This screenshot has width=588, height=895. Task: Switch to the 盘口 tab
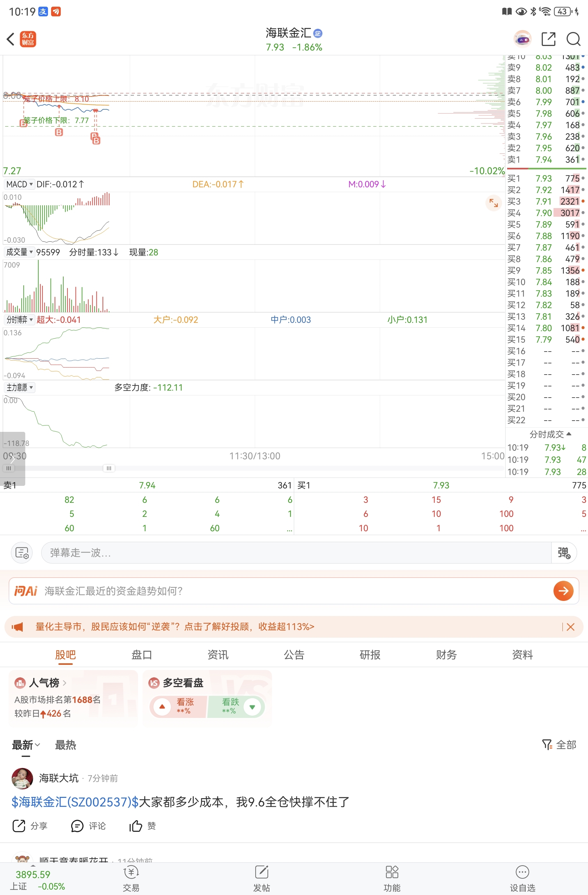point(142,655)
